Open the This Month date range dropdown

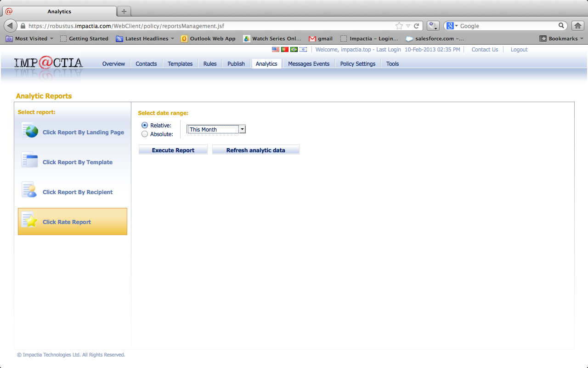[x=242, y=129]
